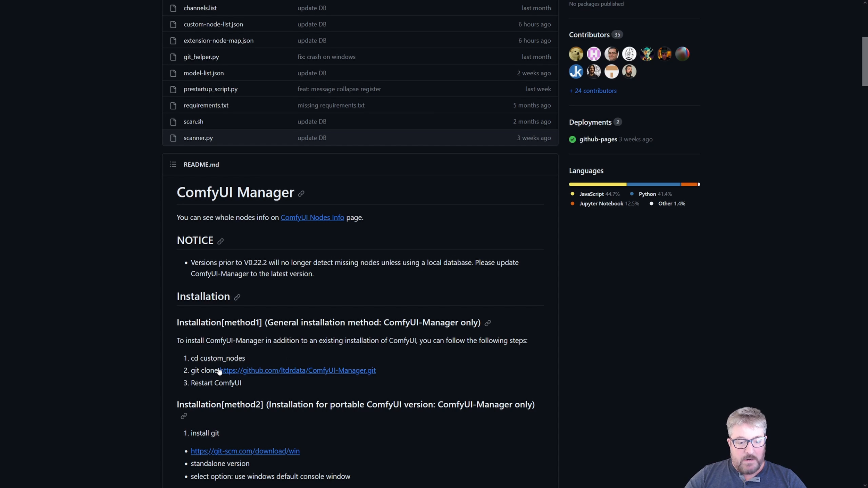Open blue JK contributor avatar
868x488 pixels.
pos(576,71)
